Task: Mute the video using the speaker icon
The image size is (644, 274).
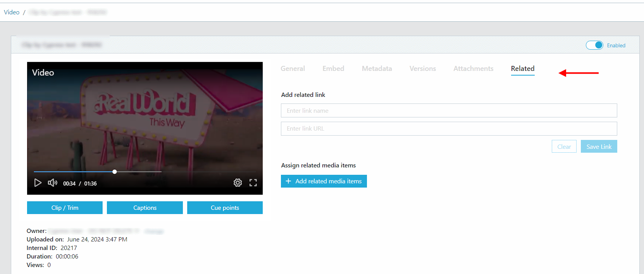Action: point(52,183)
